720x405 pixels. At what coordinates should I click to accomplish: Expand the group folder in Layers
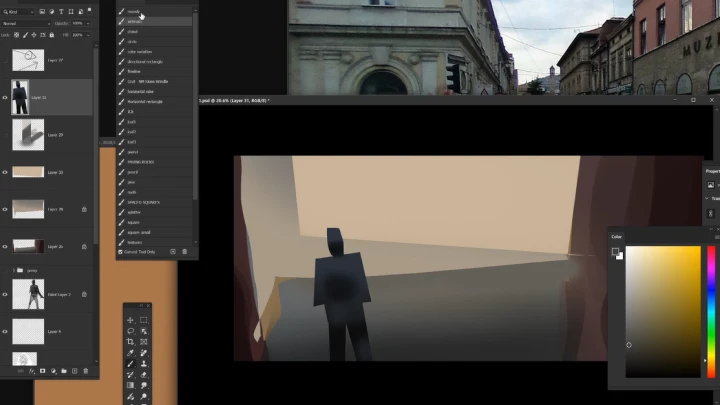(13, 270)
